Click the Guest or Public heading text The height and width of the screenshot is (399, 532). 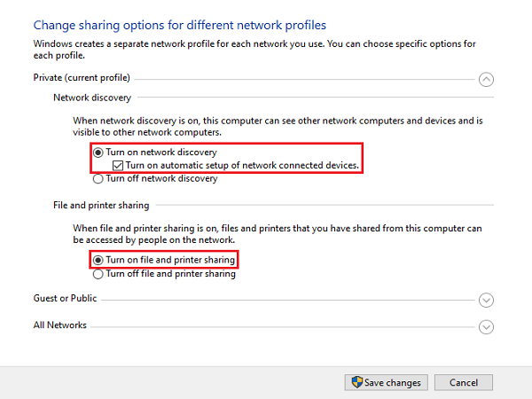click(x=65, y=299)
